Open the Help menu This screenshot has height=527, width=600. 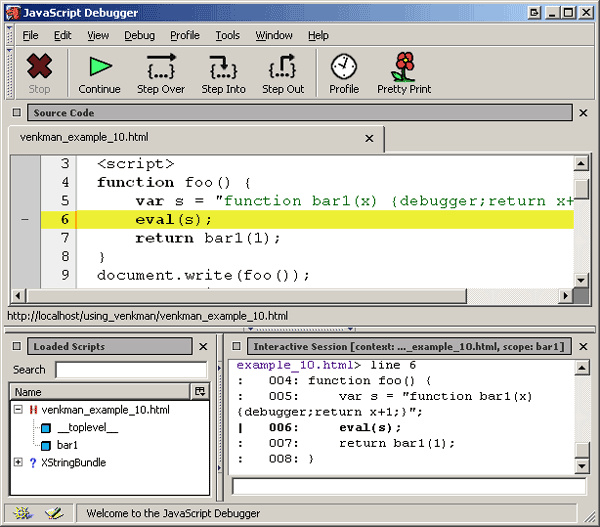coord(318,35)
